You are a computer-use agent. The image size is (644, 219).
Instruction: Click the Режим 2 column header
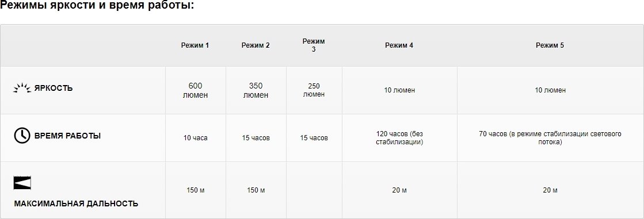click(256, 45)
